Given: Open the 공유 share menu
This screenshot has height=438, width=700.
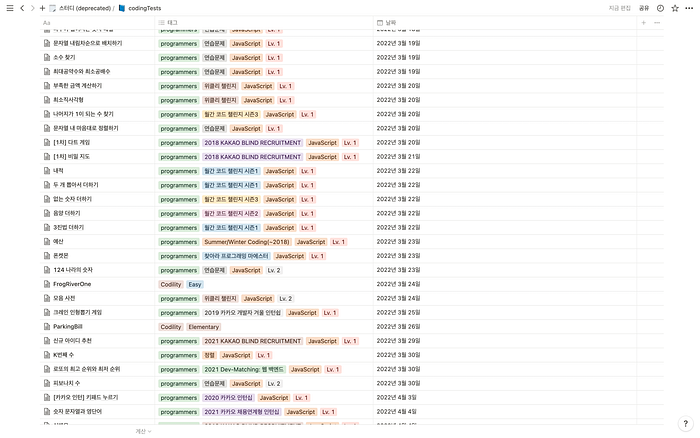Looking at the screenshot, I should click(644, 8).
